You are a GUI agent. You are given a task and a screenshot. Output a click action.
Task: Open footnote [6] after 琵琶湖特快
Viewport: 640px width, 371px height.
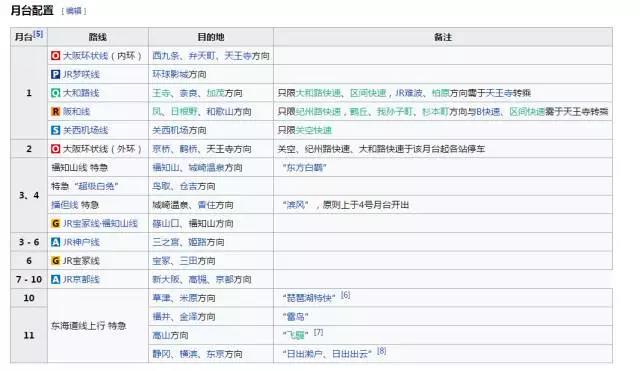(345, 295)
